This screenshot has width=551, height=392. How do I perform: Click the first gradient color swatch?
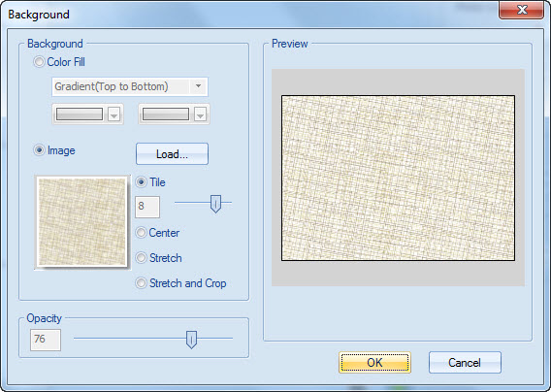tap(80, 114)
